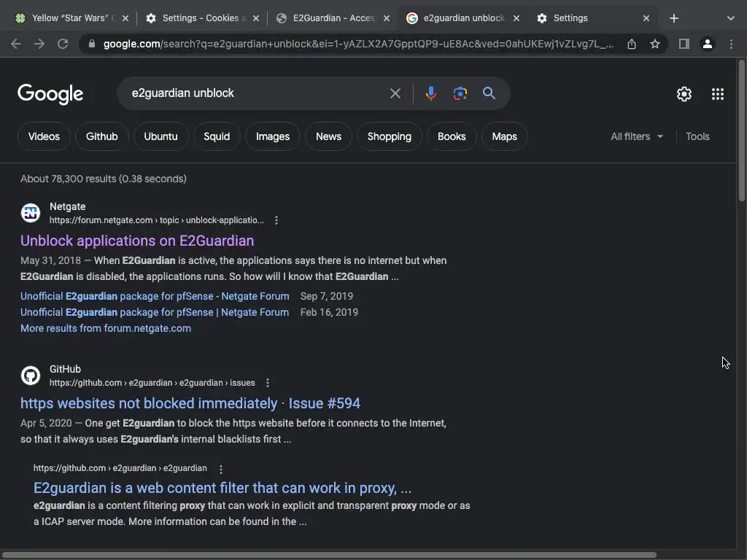Screen dimensions: 747x560
Task: View site info lock icon
Action: click(x=92, y=44)
